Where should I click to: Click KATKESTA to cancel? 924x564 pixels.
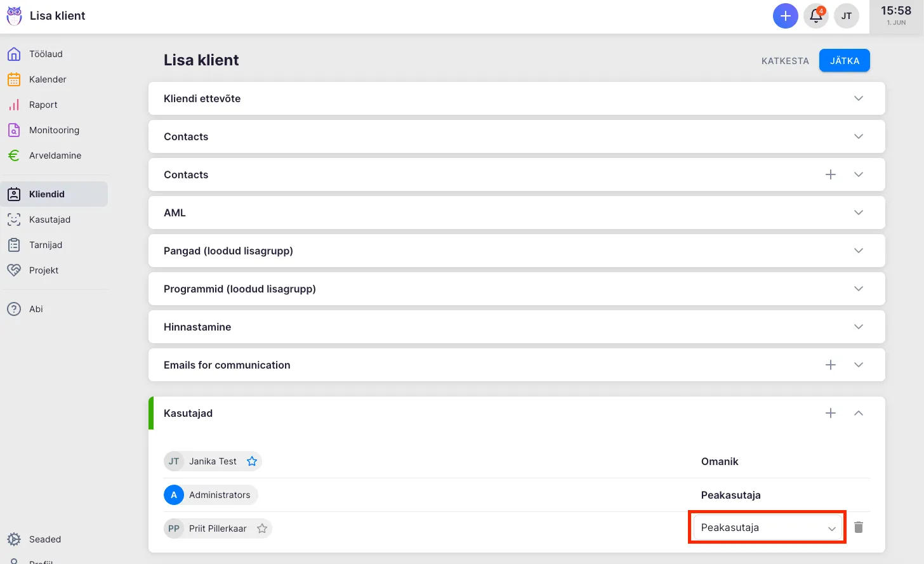785,61
